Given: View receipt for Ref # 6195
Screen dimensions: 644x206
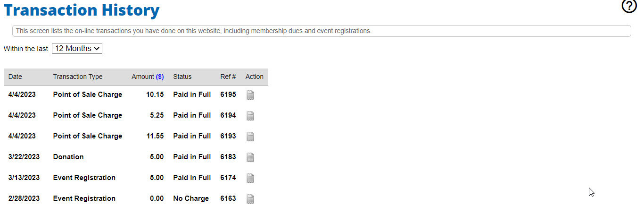Looking at the screenshot, I should pyautogui.click(x=250, y=95).
